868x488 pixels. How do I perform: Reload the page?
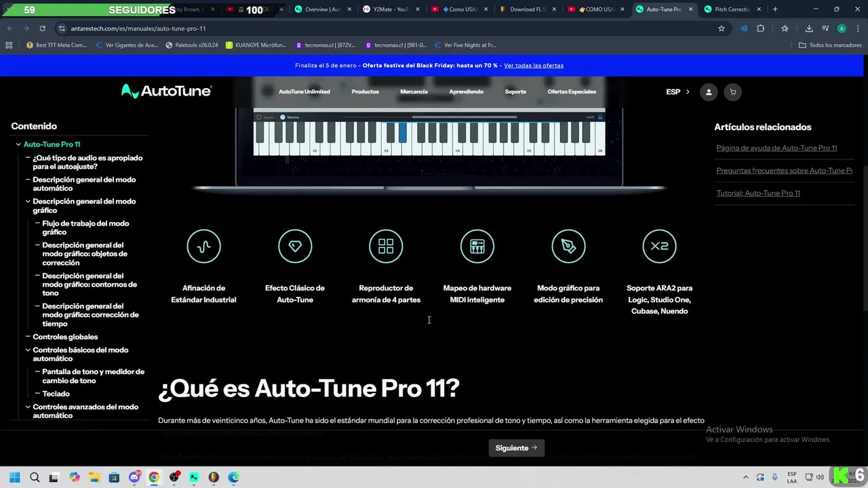pos(42,28)
